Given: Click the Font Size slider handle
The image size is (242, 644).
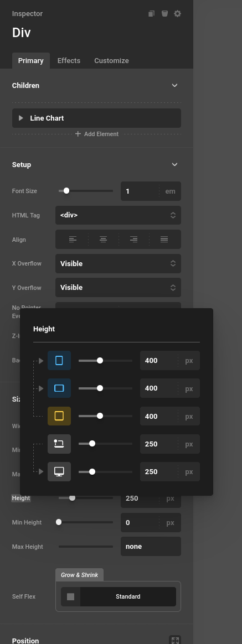Looking at the screenshot, I should (x=66, y=191).
